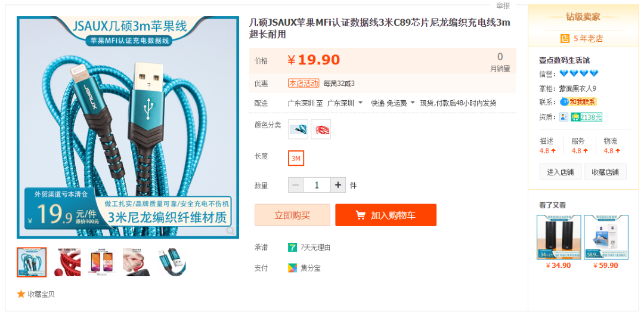Select the red cable color option

(x=321, y=129)
